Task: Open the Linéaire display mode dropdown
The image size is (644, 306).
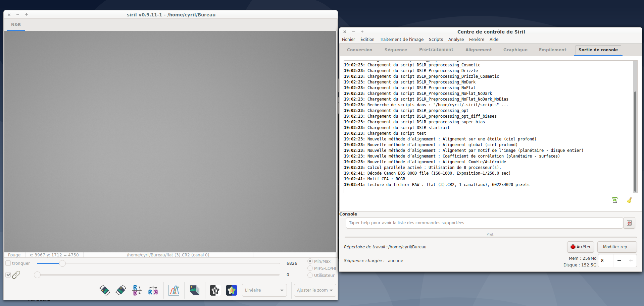Action: tap(264, 290)
